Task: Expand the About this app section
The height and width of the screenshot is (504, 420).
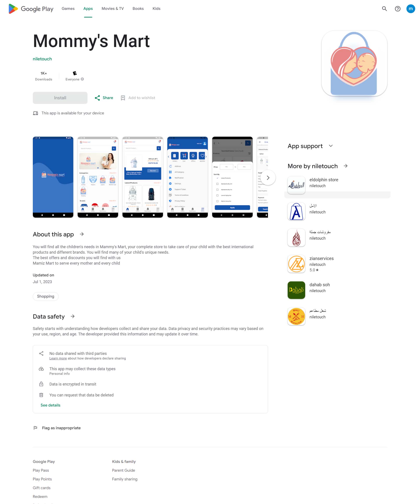Action: pyautogui.click(x=82, y=234)
